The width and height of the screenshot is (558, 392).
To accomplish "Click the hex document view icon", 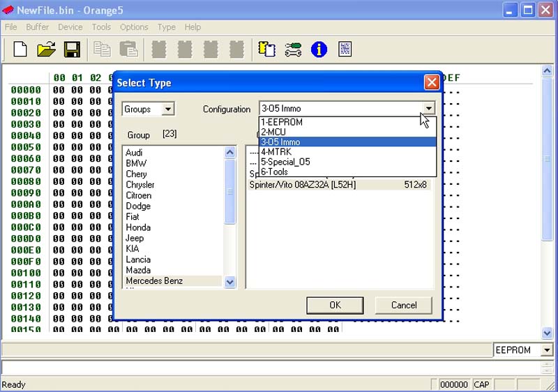I will click(345, 49).
